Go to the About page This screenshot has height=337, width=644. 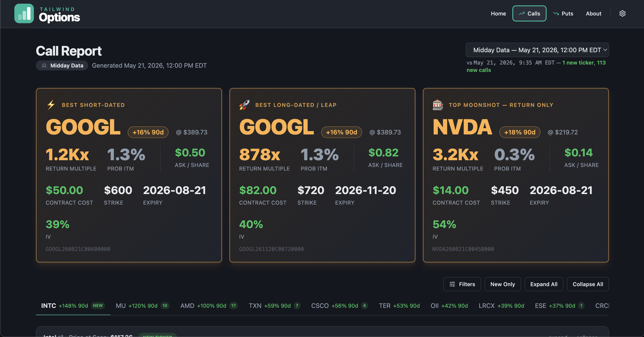click(593, 13)
